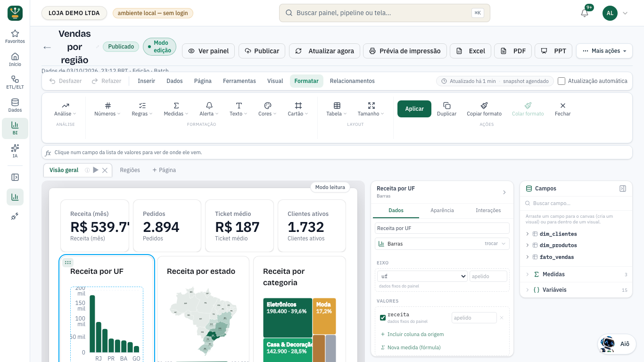644x362 pixels.
Task: Open the IA sparkle section
Action: [15, 151]
